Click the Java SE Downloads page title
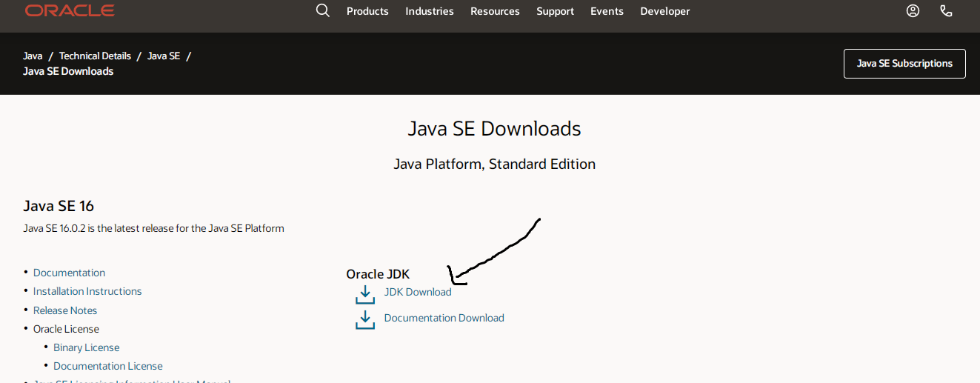The height and width of the screenshot is (383, 980). 494,128
